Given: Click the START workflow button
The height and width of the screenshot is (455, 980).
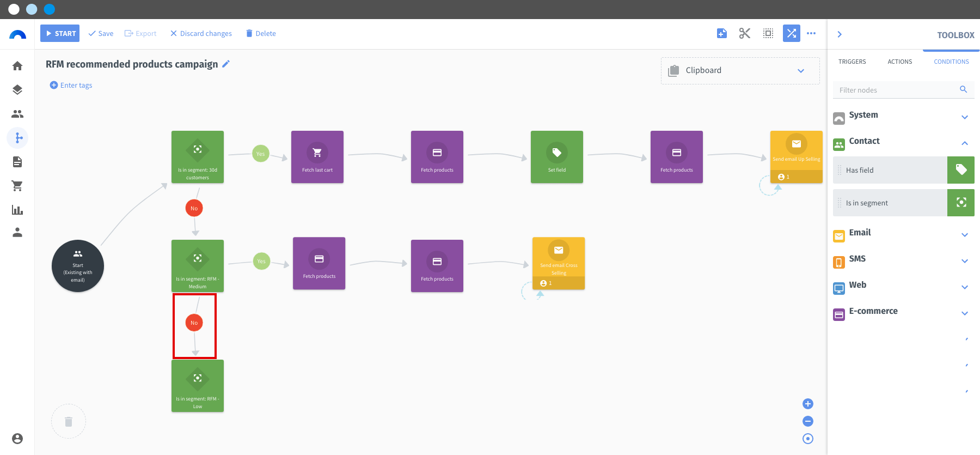Looking at the screenshot, I should [x=60, y=33].
